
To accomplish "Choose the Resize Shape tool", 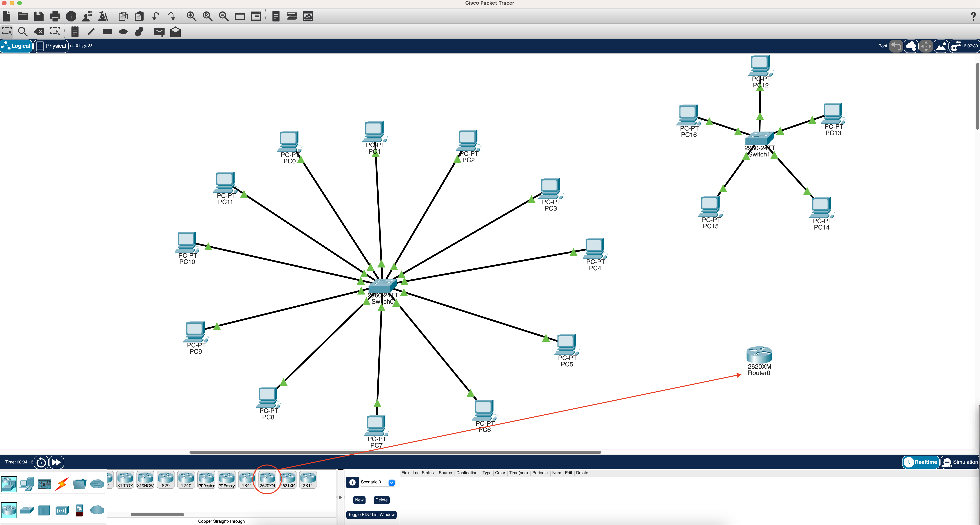I will coord(55,32).
